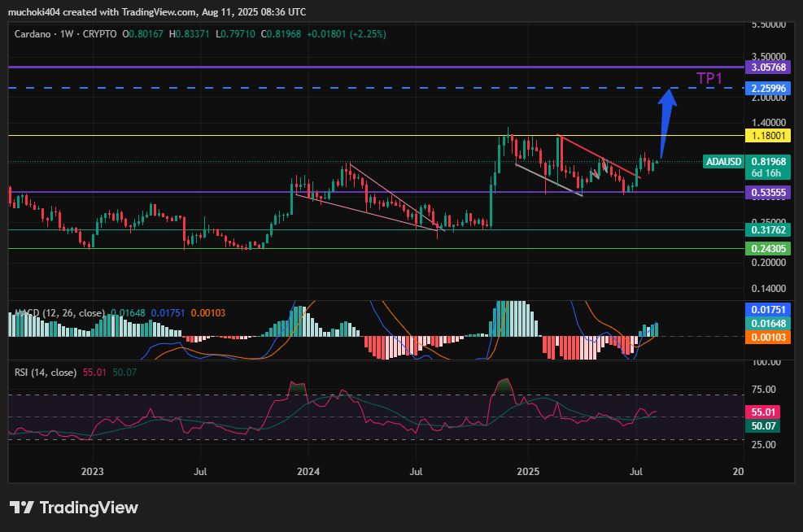This screenshot has width=803, height=532.
Task: Click the 1.40000 price scale tick
Action: pos(768,122)
